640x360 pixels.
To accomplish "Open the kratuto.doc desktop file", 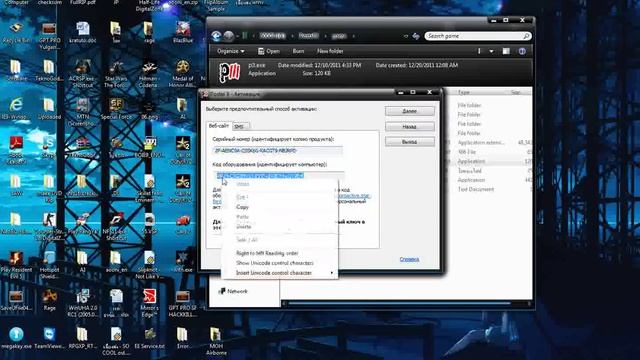I will tap(83, 32).
